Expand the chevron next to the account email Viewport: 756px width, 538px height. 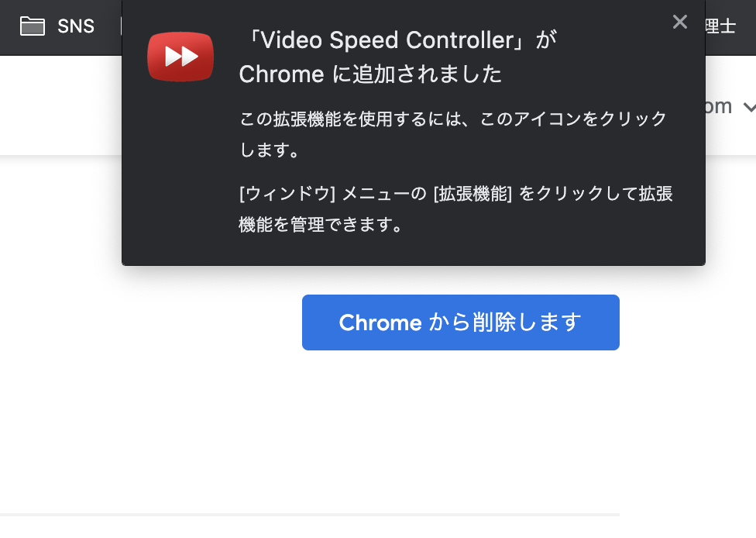(x=749, y=107)
